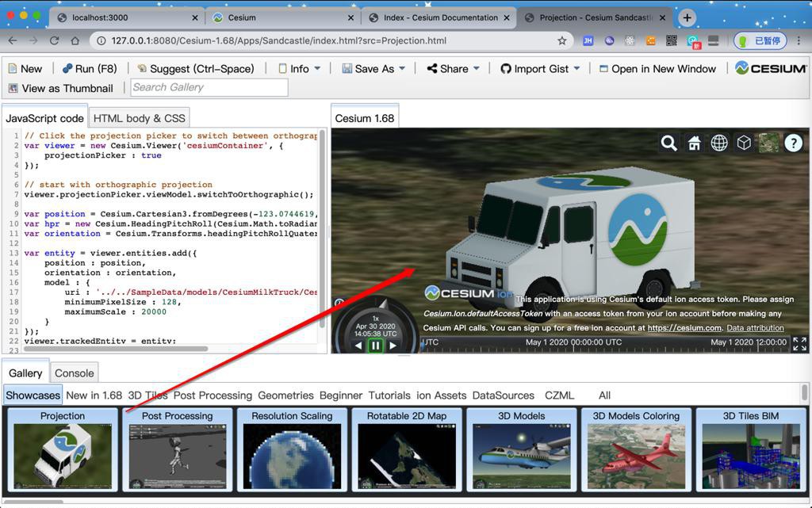Click Open in New Window

point(657,69)
